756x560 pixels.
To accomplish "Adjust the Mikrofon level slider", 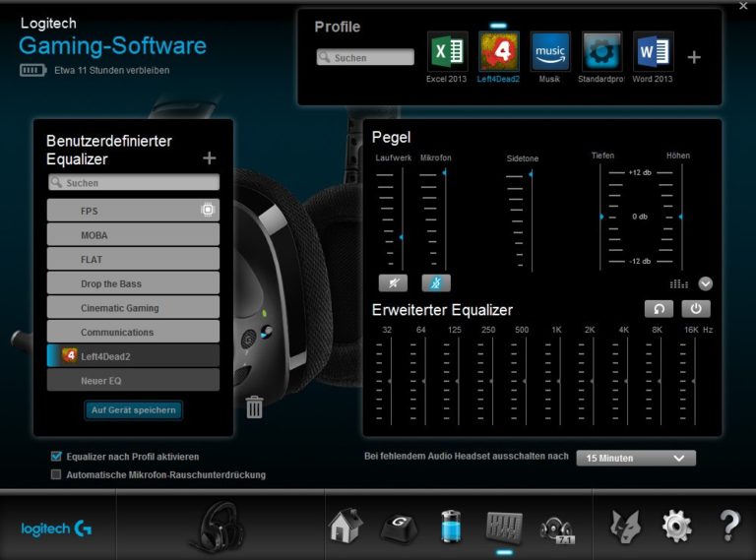I will coord(445,172).
